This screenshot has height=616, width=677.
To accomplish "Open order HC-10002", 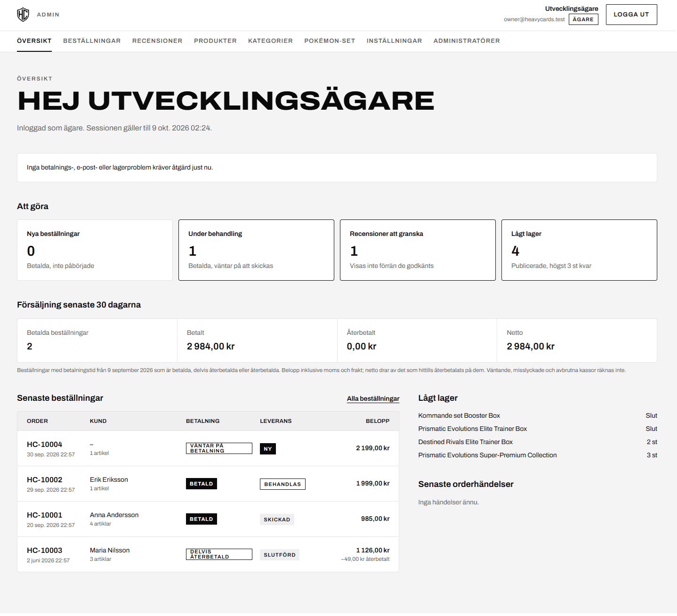I will click(44, 480).
